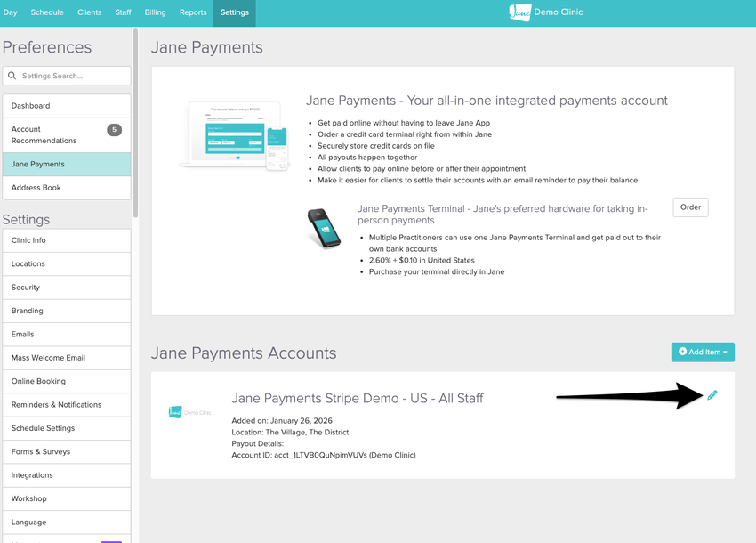Select Dashboard in Preferences sidebar
756x543 pixels.
(67, 106)
